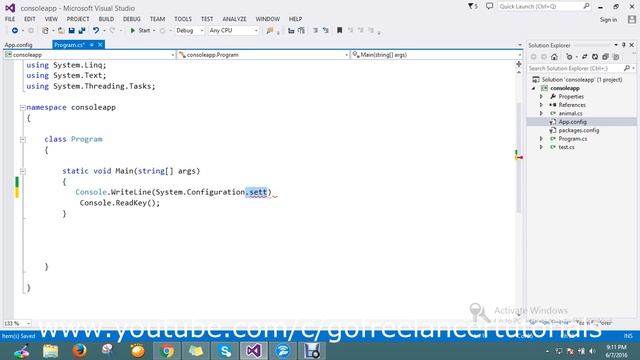This screenshot has width=640, height=360.
Task: Open the Any CPU platform dropdown
Action: [x=233, y=31]
